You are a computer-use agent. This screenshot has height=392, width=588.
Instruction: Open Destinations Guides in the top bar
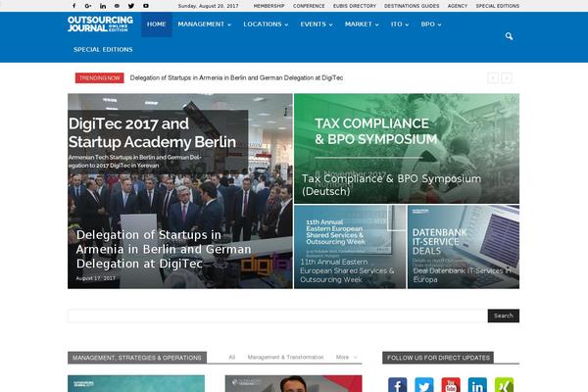point(412,6)
